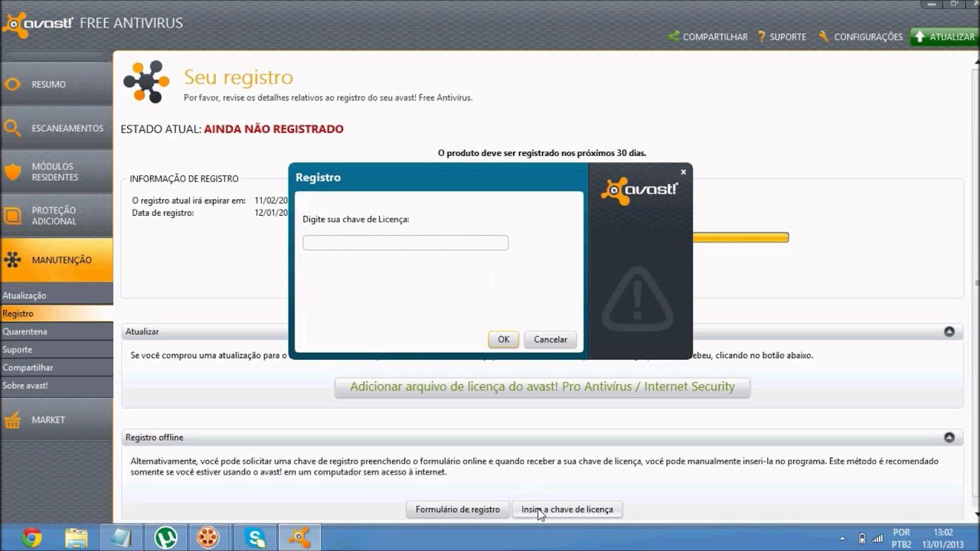Click the INFORMAÇÃO DE REGISTRO heading

[x=184, y=179]
